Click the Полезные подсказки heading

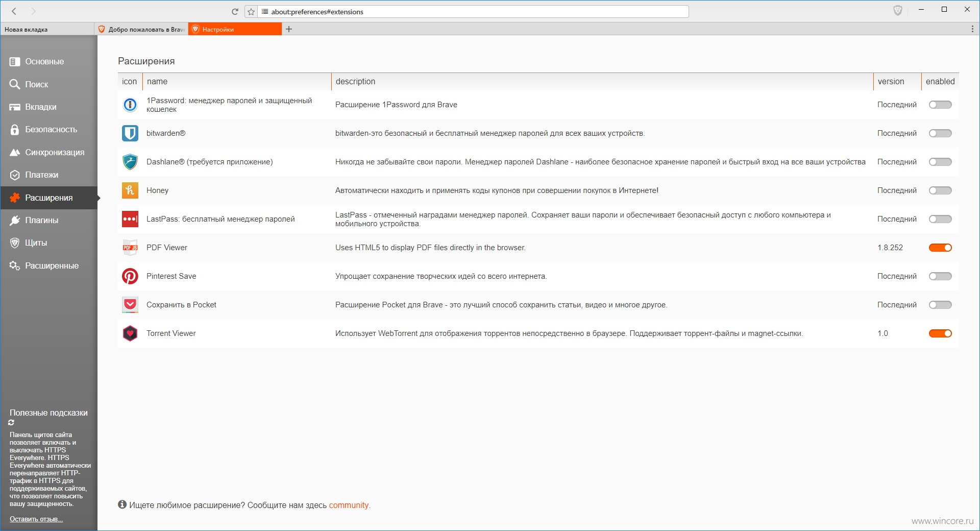click(x=48, y=413)
